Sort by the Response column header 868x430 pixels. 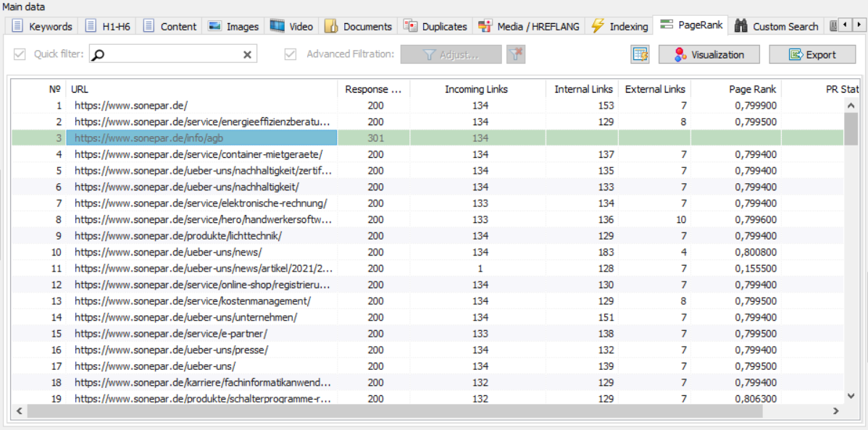pos(373,89)
